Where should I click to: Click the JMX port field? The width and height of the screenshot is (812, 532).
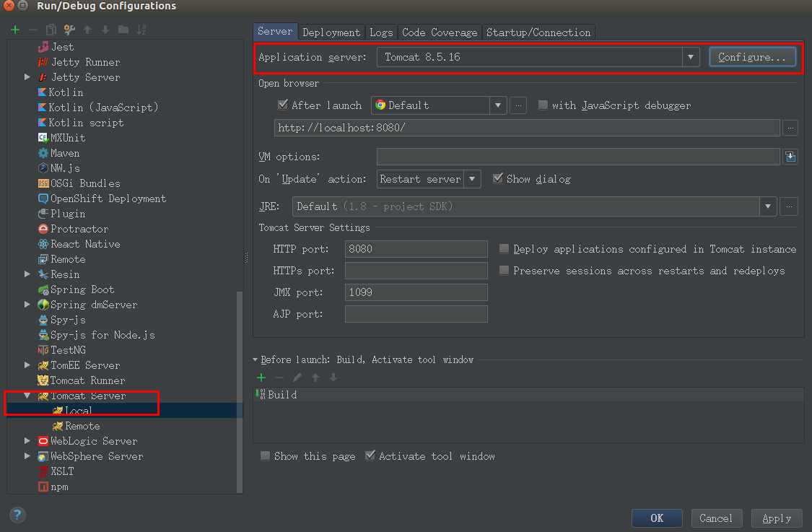(x=416, y=292)
